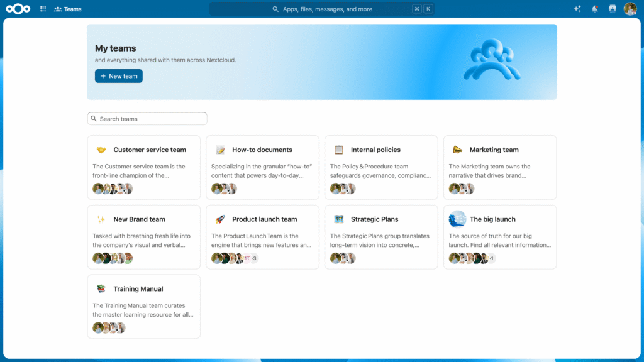Open the user profile avatar menu
The width and height of the screenshot is (644, 362).
pyautogui.click(x=630, y=9)
